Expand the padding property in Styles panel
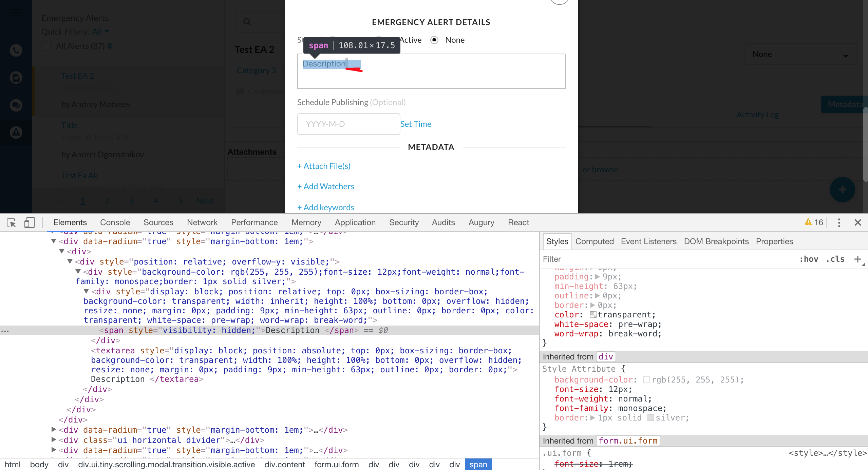Image resolution: width=868 pixels, height=470 pixels. [x=597, y=277]
